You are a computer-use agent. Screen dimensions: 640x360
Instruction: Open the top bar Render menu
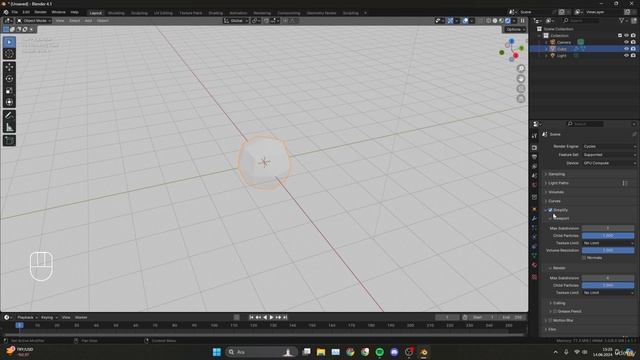coord(40,12)
